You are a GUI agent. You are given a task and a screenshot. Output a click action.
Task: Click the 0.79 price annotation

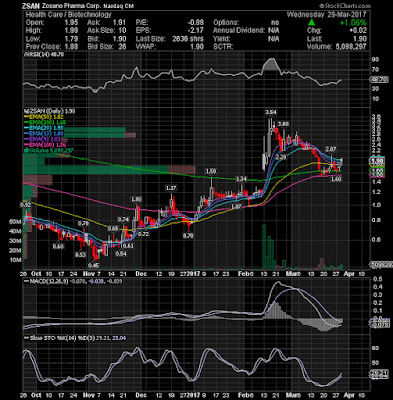[x=83, y=223]
